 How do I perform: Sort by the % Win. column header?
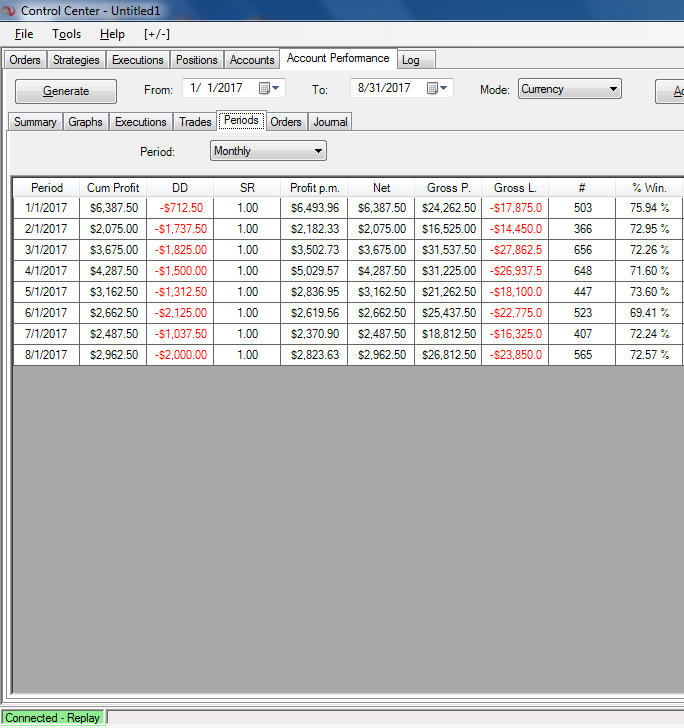(649, 188)
